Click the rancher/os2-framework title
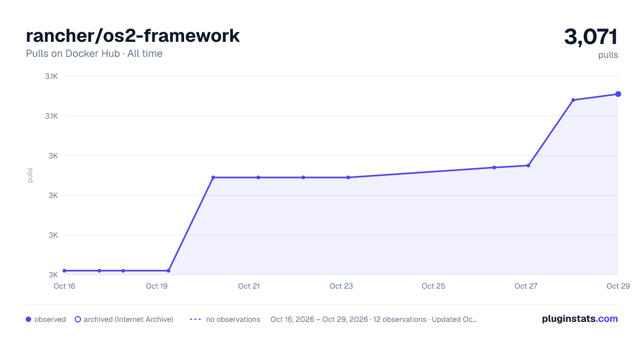 click(x=133, y=36)
